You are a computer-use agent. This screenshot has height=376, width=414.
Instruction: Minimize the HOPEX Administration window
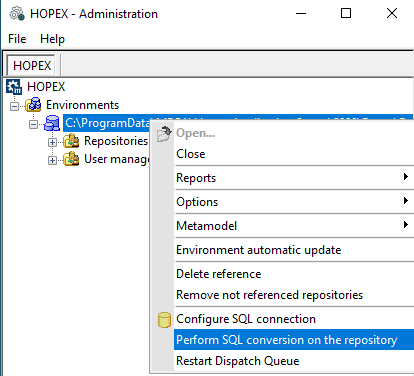tap(301, 14)
